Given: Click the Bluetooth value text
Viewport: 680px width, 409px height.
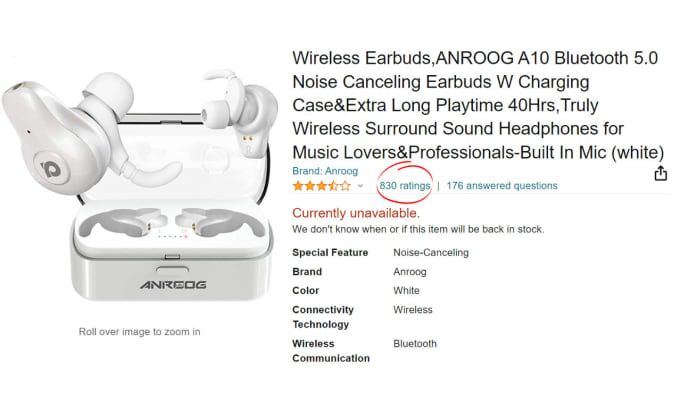Looking at the screenshot, I should tap(415, 344).
